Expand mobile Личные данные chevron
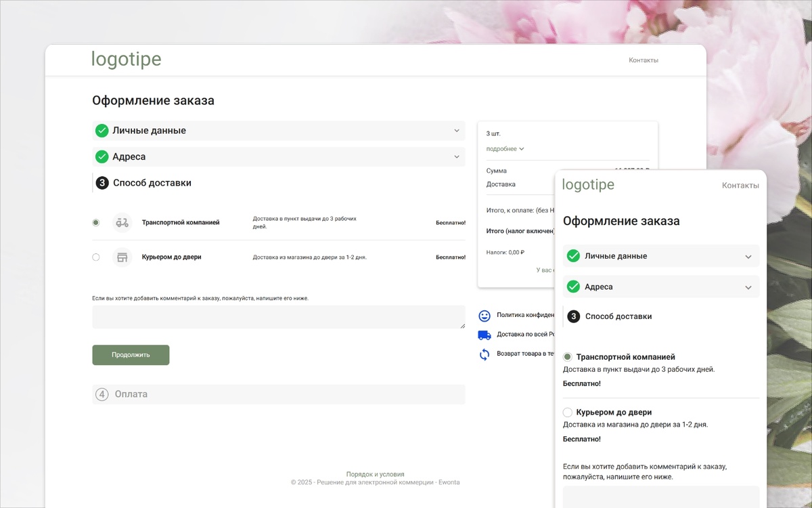812x508 pixels. tap(748, 257)
